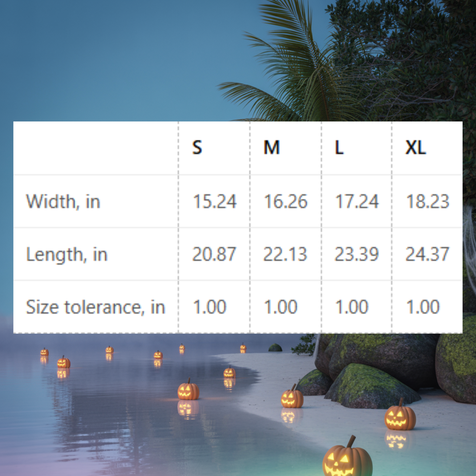This screenshot has width=476, height=476.
Task: Select the size tolerance value for S
Action: pyautogui.click(x=210, y=307)
